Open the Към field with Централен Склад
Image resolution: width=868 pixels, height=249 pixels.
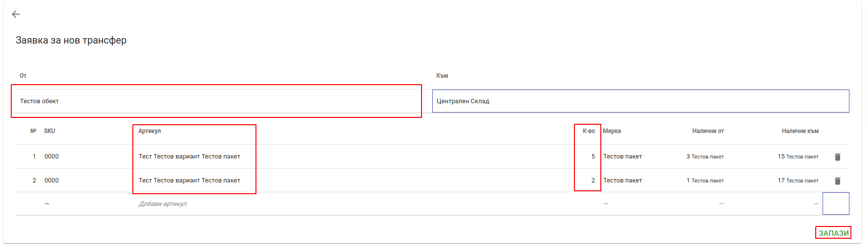pyautogui.click(x=640, y=101)
